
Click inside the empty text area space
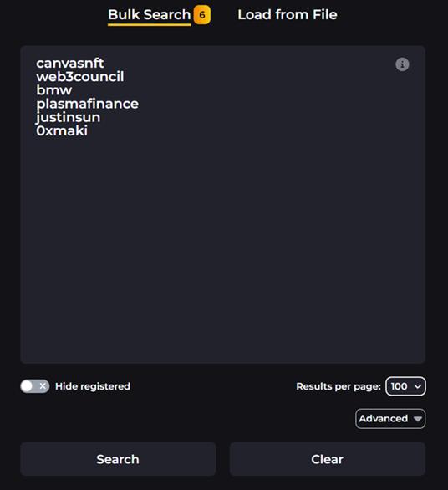(223, 250)
